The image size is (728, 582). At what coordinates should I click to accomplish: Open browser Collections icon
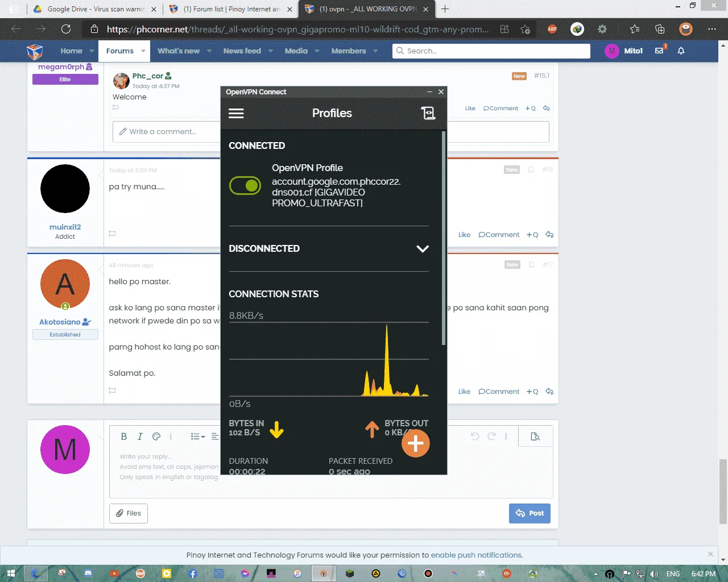(x=660, y=29)
